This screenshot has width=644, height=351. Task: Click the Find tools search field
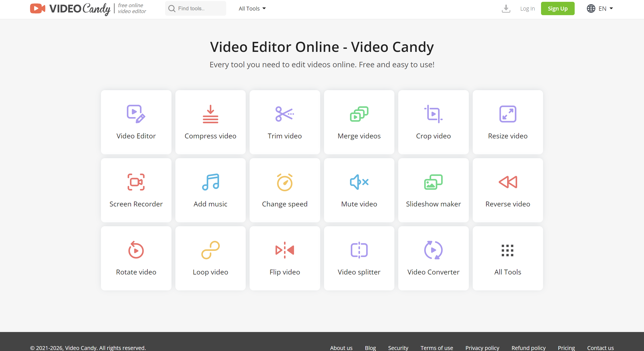[195, 8]
